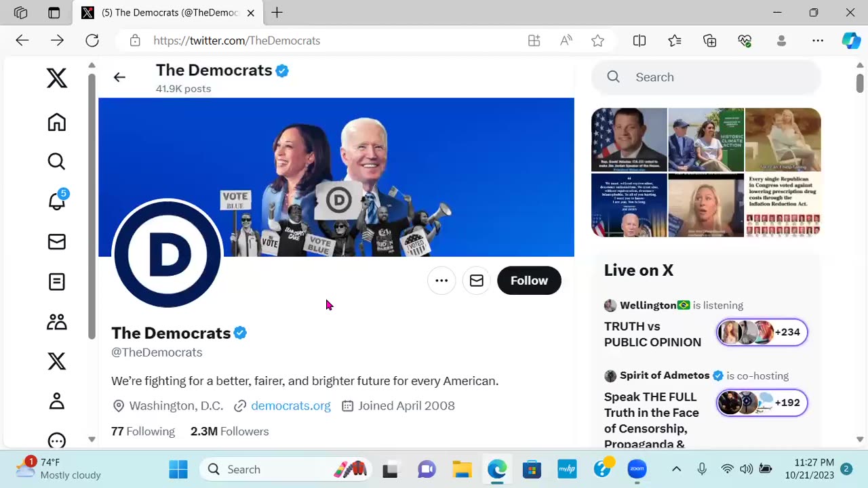This screenshot has height=488, width=868.
Task: Open browser Collections button
Action: 710,41
